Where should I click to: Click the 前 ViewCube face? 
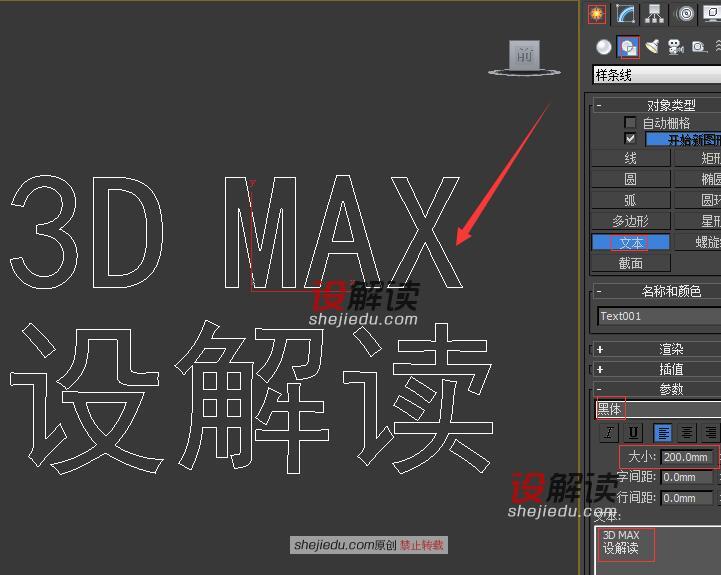click(x=525, y=55)
